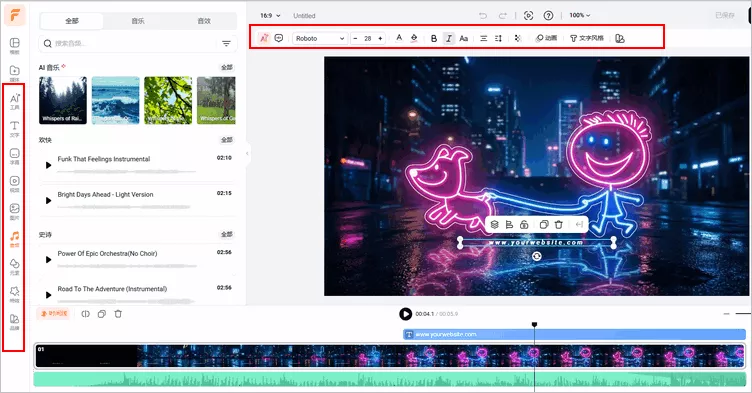752x393 pixels.
Task: Click the opacity icon in the text toolbar
Action: click(x=517, y=38)
